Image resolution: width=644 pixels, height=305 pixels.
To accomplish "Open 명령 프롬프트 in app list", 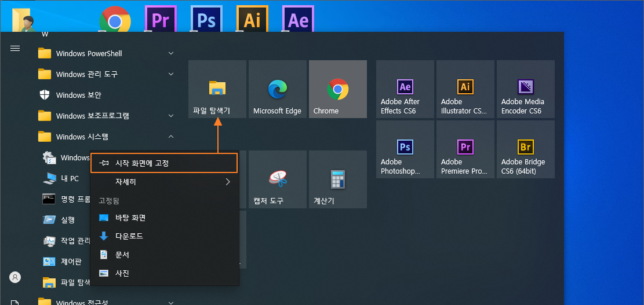I will coord(64,199).
